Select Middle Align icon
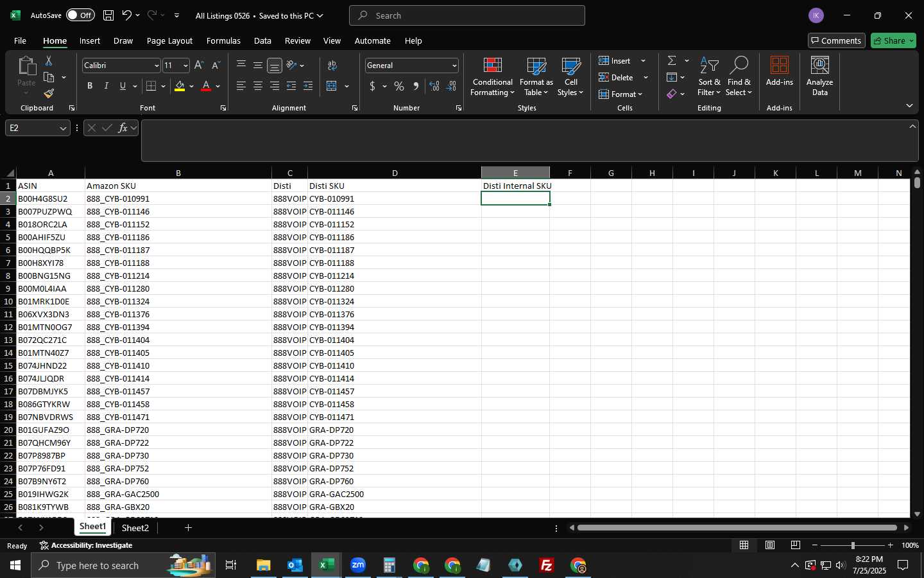 [258, 65]
